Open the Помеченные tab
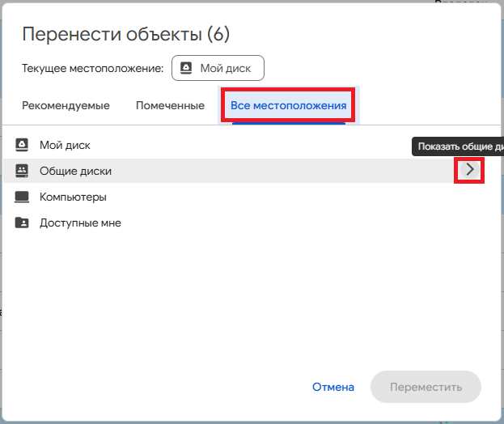The width and height of the screenshot is (504, 424). point(170,105)
